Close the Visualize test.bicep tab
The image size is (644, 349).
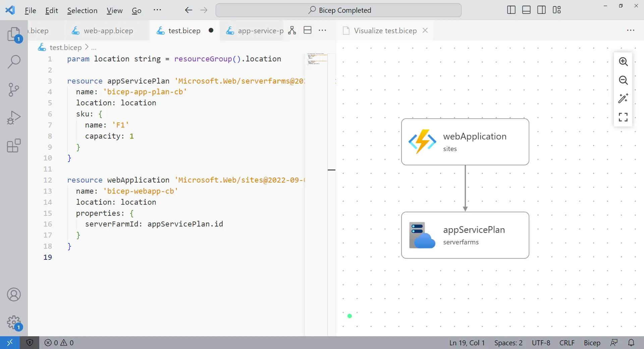(x=425, y=30)
